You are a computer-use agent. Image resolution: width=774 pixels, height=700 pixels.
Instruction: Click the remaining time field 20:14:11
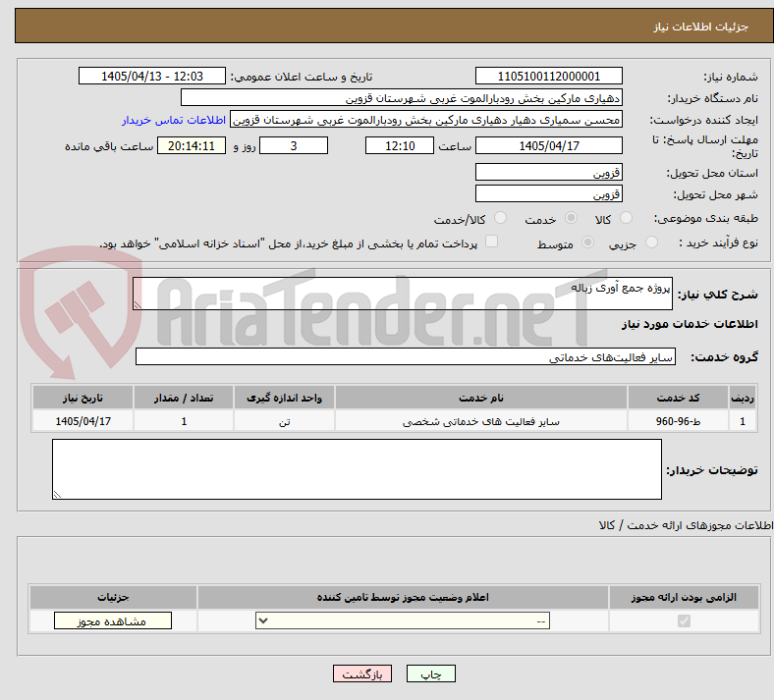pos(192,145)
